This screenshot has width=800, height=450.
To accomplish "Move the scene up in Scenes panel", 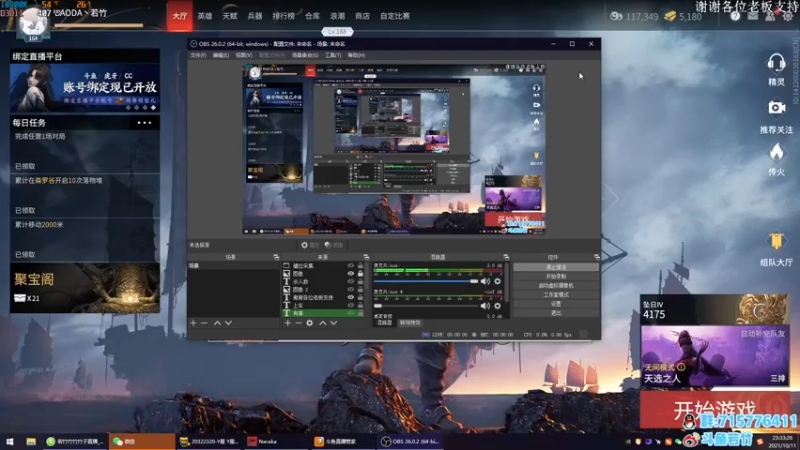I will click(x=217, y=323).
